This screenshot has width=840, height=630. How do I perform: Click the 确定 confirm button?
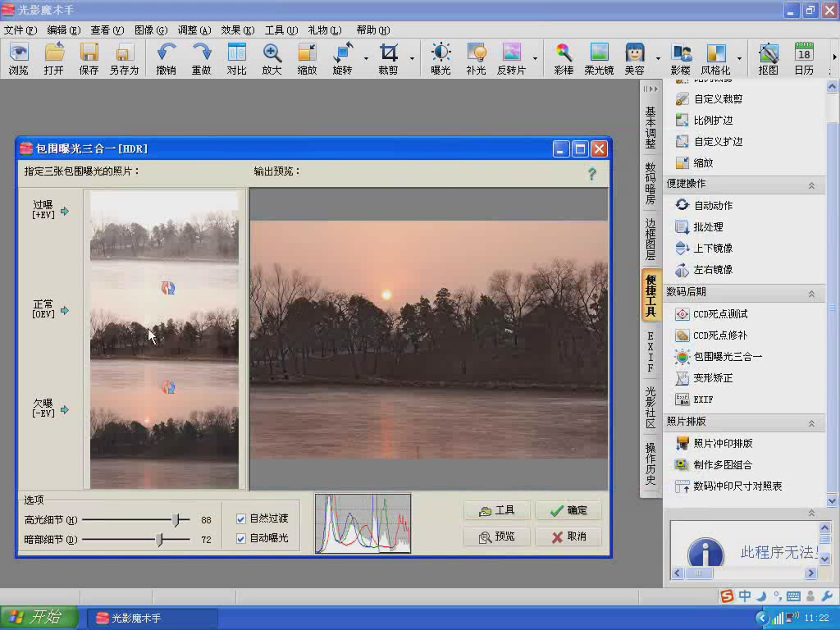(568, 510)
